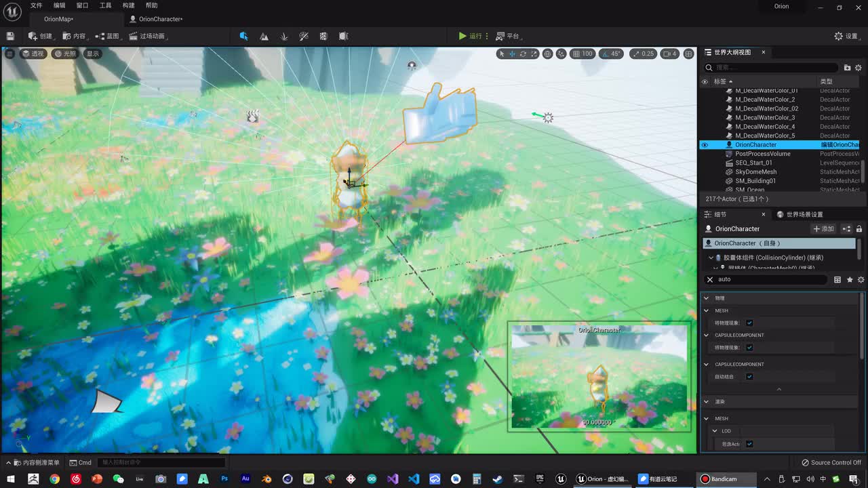Screen dimensions: 868x488
Task: Choose the Select objects tool in viewport
Action: coord(501,54)
